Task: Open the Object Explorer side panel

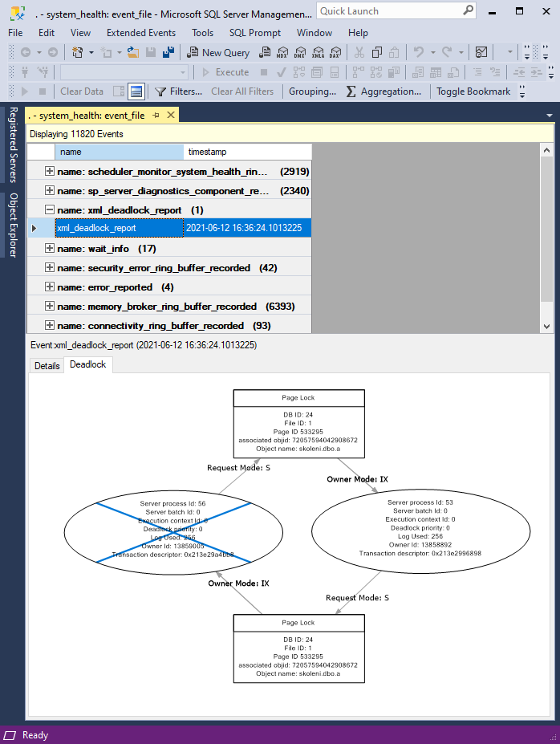Action: [x=14, y=225]
